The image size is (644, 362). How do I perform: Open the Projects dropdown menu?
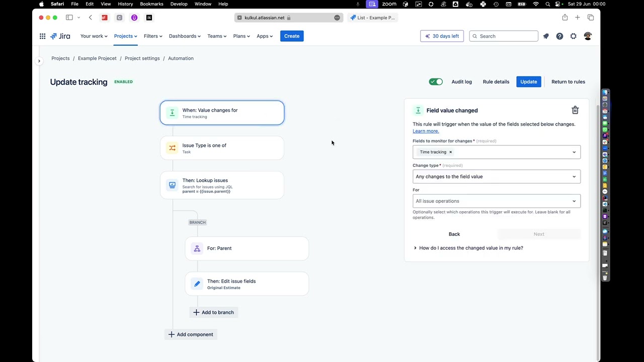pos(125,36)
